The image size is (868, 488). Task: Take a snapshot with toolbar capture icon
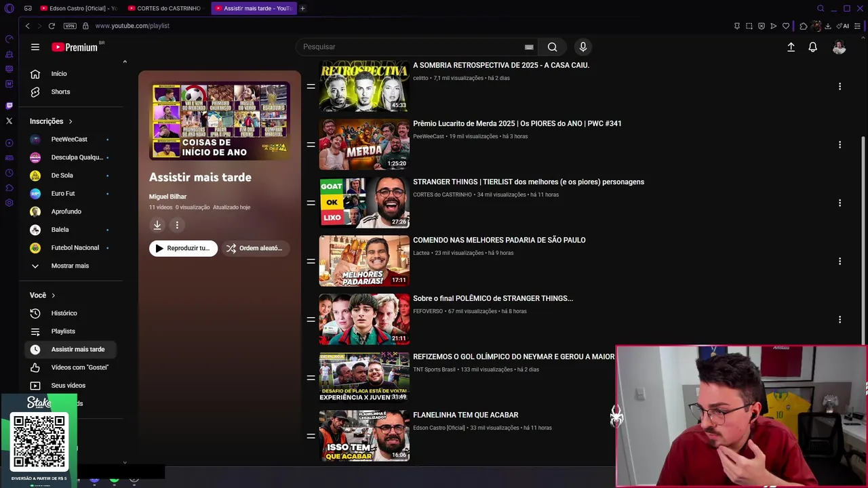pos(749,26)
